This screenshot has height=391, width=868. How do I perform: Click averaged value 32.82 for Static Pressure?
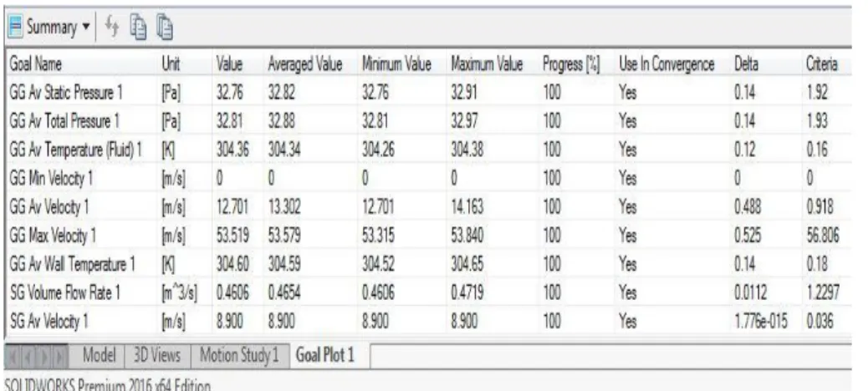[x=281, y=93]
